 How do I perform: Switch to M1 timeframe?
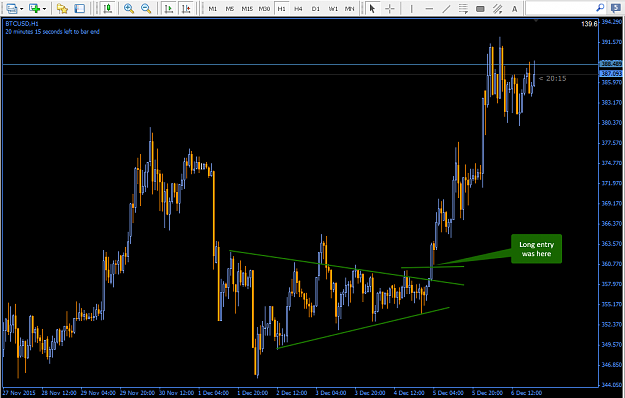pos(213,9)
